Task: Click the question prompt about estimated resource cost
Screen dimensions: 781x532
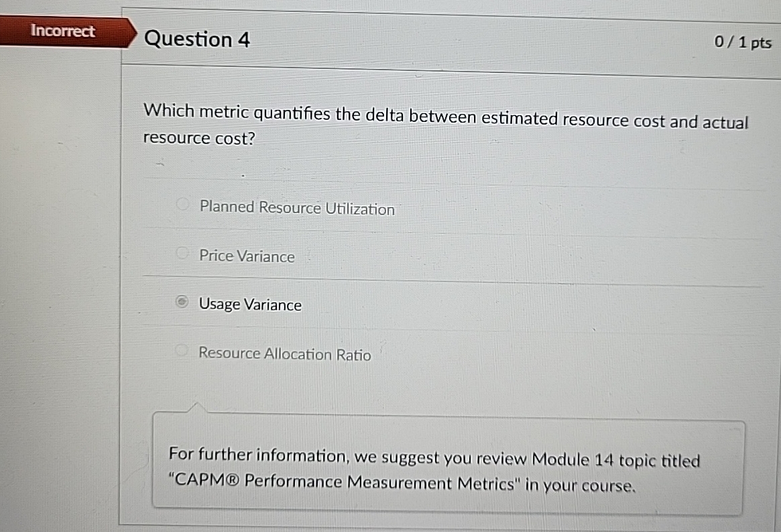Action: (x=445, y=119)
